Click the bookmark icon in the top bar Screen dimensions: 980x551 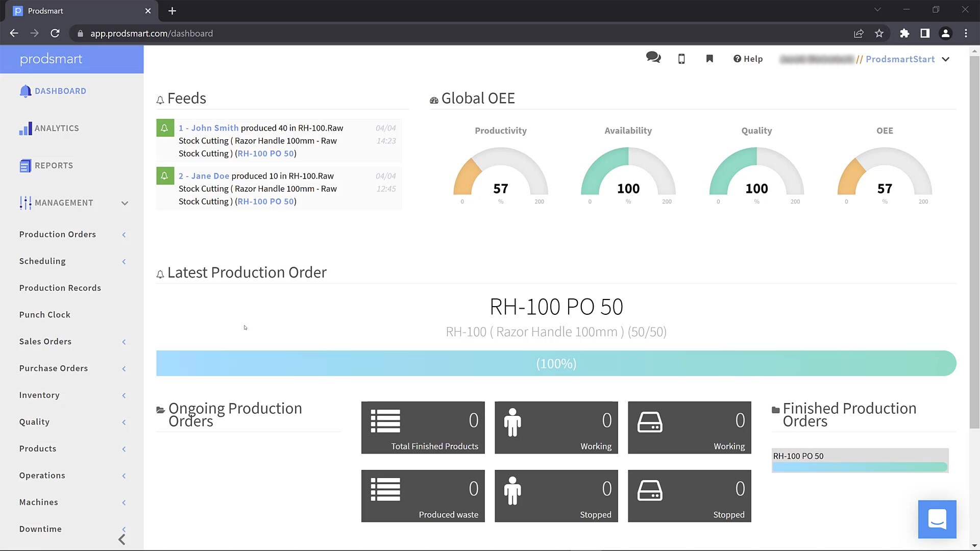click(709, 59)
